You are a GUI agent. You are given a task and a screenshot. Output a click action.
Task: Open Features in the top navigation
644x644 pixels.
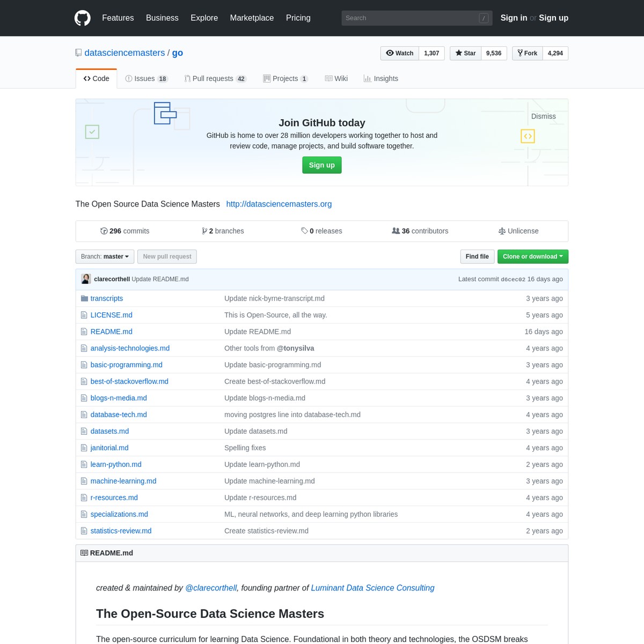pyautogui.click(x=118, y=18)
